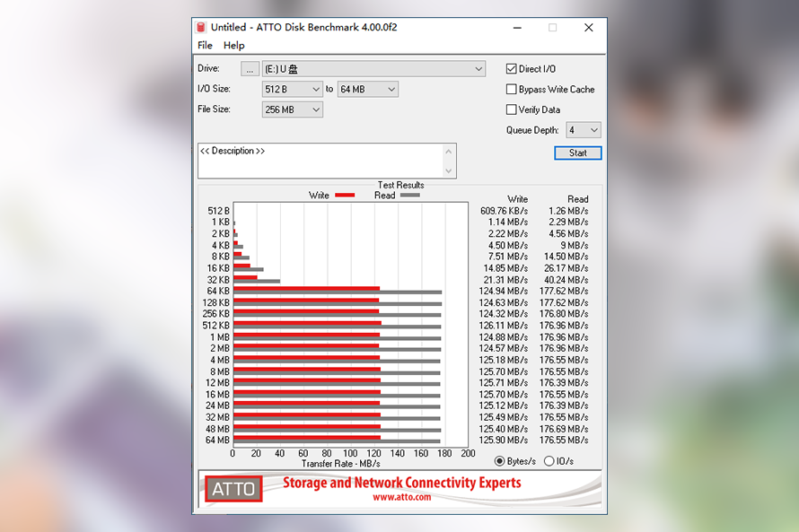Click the ATTO Disk Benchmark title bar icon
Screen dimensions: 799x532
(x=201, y=28)
